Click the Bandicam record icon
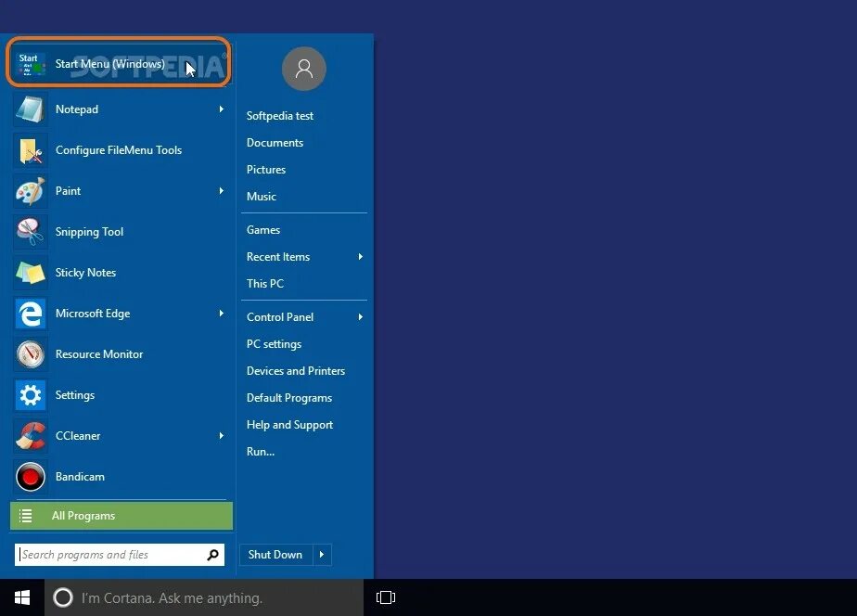This screenshot has height=616, width=857. coord(31,477)
